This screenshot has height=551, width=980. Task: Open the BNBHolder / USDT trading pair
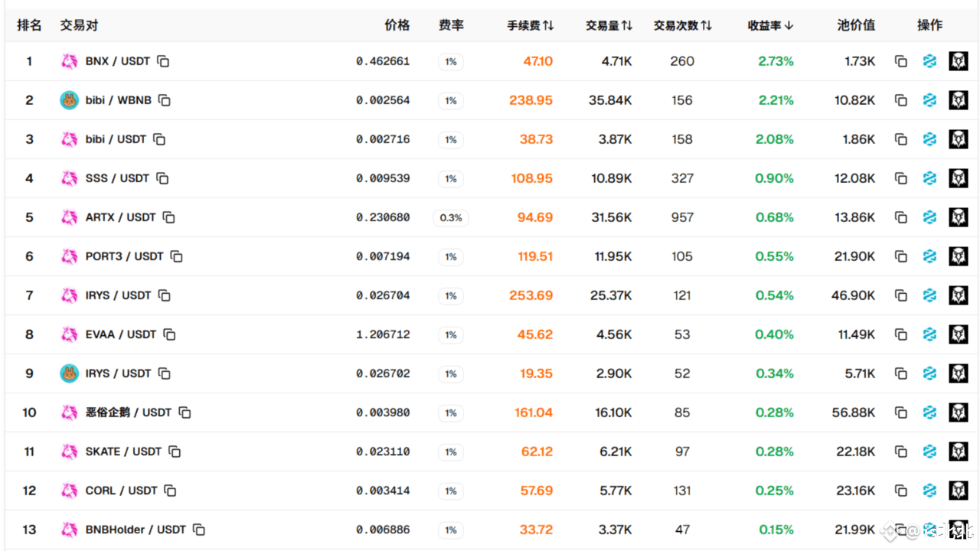tap(136, 530)
